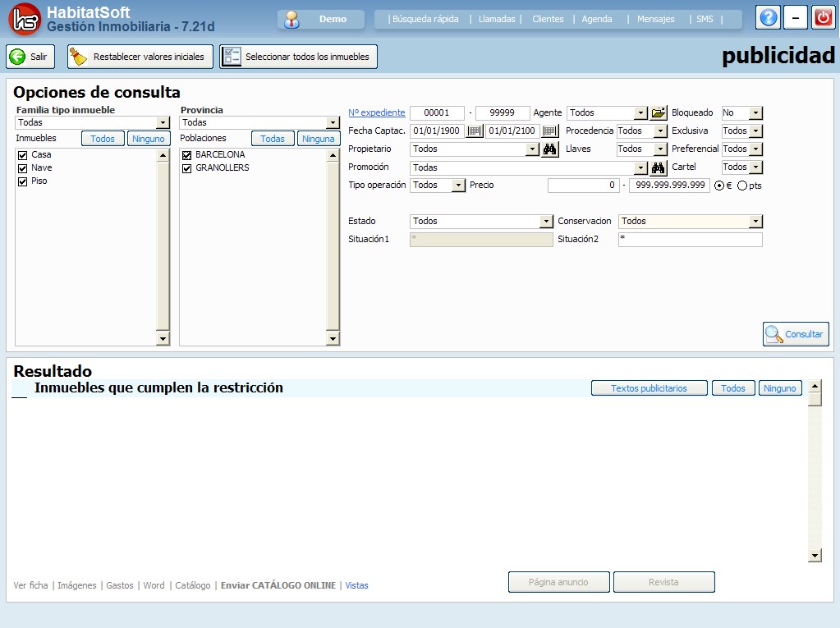Deselect all Inmuebles with Ninguno button
This screenshot has height=628, width=840.
pyautogui.click(x=149, y=139)
